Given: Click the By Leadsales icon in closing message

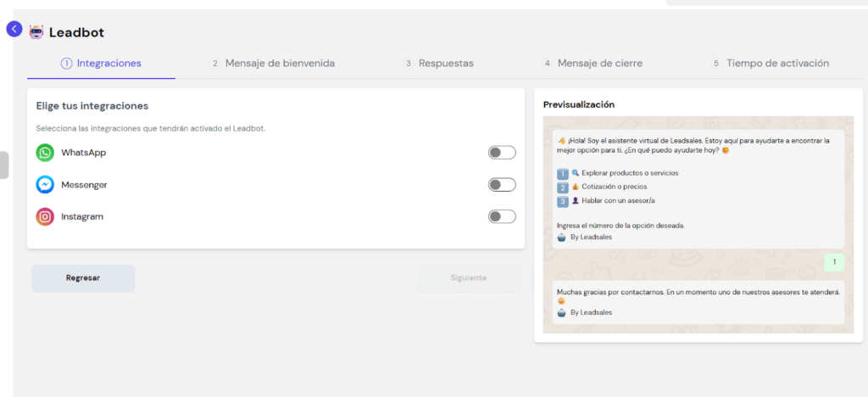Looking at the screenshot, I should pos(562,313).
